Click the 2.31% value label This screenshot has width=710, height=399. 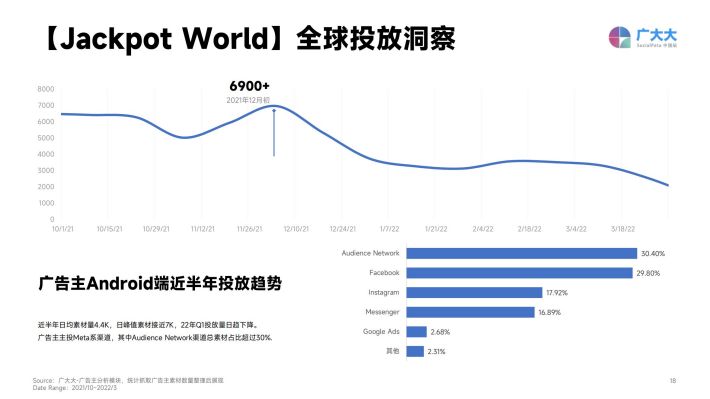pyautogui.click(x=436, y=351)
